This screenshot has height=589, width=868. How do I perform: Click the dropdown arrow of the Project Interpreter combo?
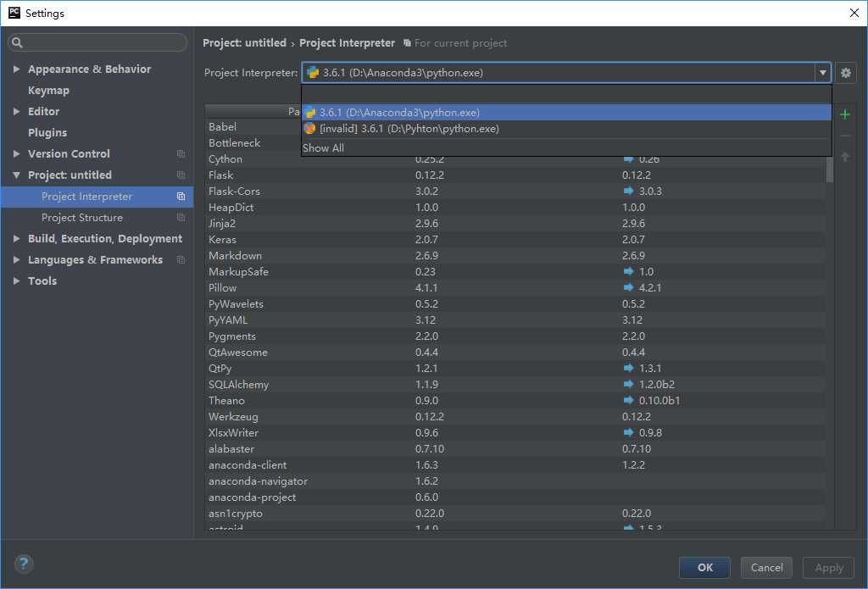pos(822,73)
